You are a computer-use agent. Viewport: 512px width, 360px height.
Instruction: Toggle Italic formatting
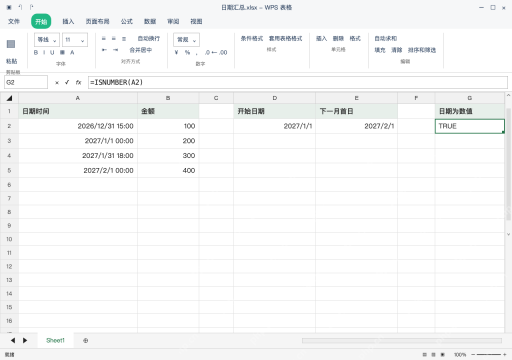[44, 52]
